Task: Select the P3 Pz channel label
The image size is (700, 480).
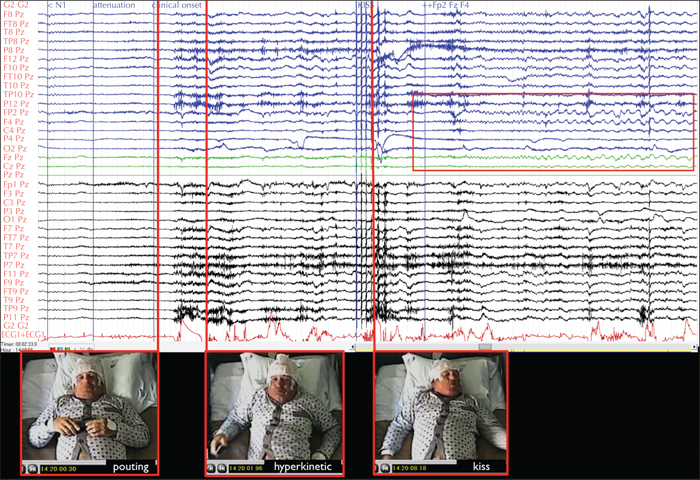Action: (14, 211)
